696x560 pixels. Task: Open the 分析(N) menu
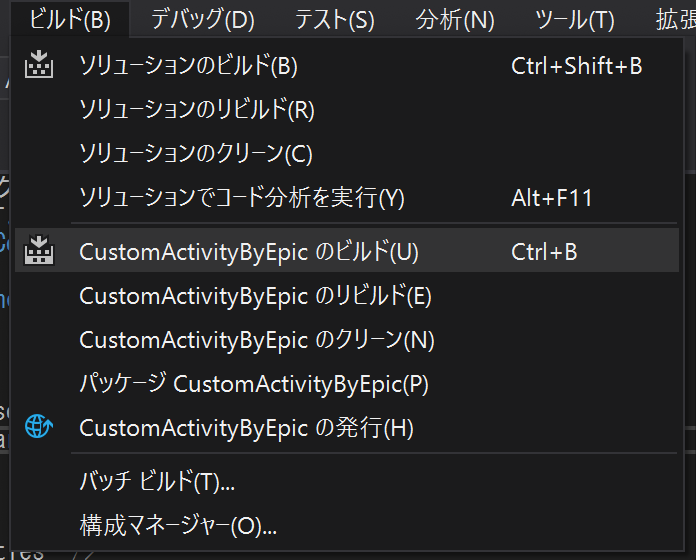pos(455,19)
